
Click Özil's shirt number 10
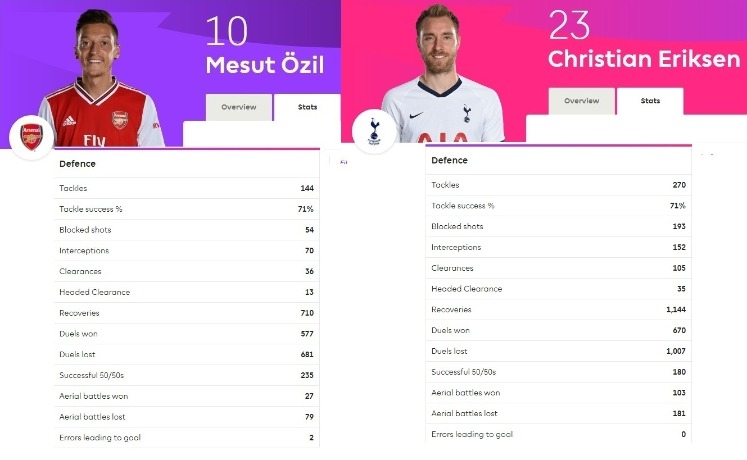pos(228,31)
